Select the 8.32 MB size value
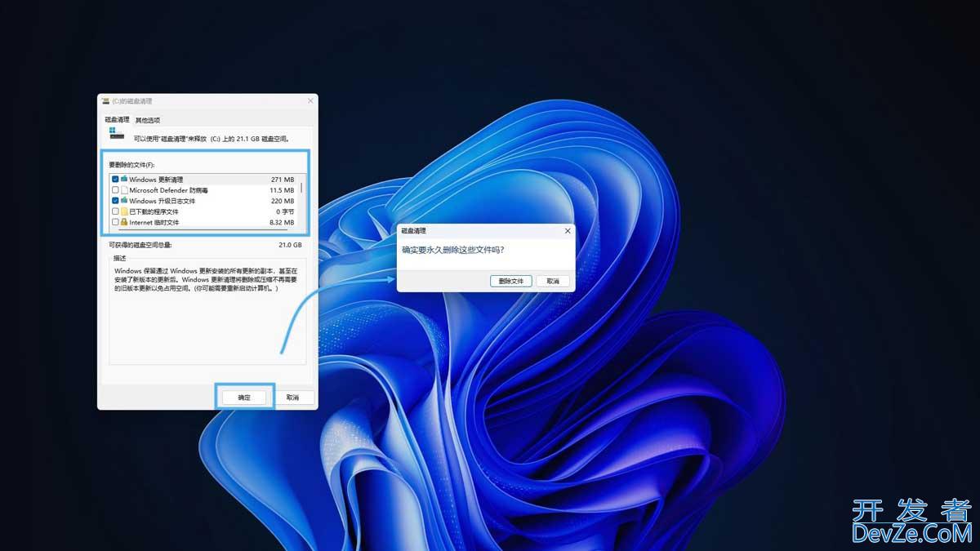The height and width of the screenshot is (551, 980). click(281, 222)
